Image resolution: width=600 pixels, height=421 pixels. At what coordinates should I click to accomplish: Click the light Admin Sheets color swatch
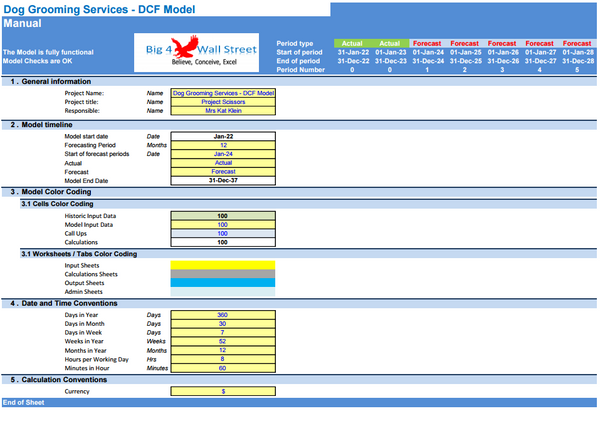click(x=223, y=292)
